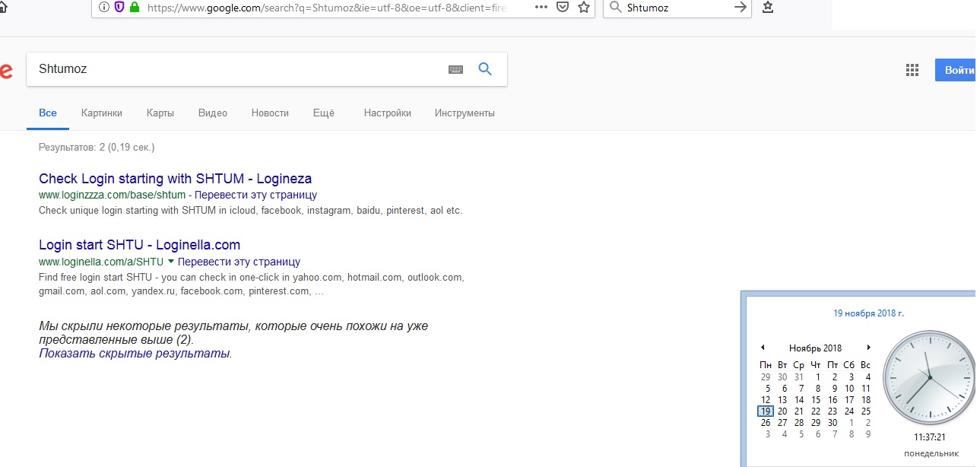
Task: Click the green URL www.loginzzza.com/base/shtum
Action: (x=112, y=195)
